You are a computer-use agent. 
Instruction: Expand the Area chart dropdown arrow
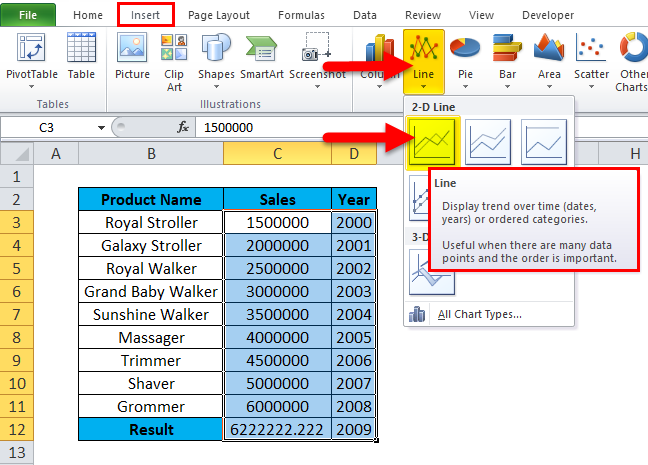click(x=549, y=87)
